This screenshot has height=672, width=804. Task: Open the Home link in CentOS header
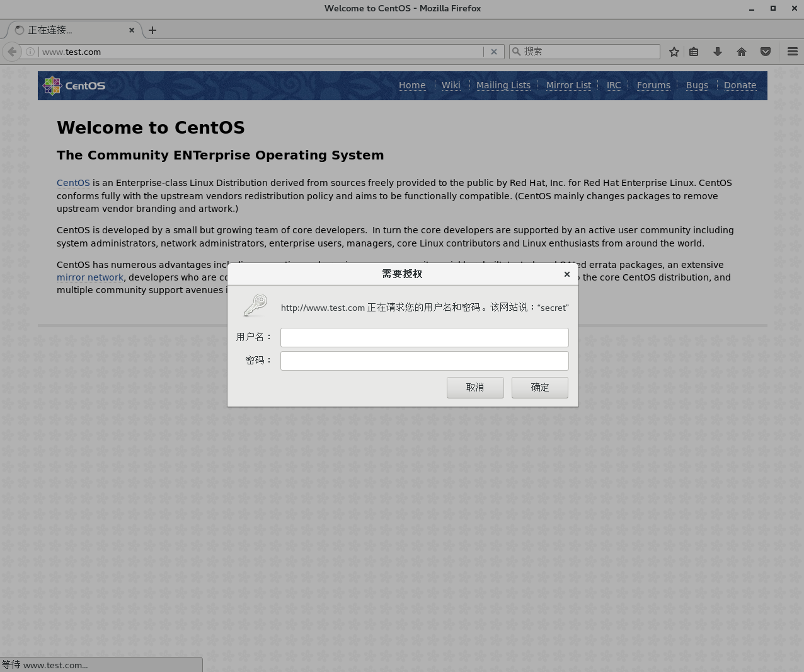pyautogui.click(x=412, y=85)
